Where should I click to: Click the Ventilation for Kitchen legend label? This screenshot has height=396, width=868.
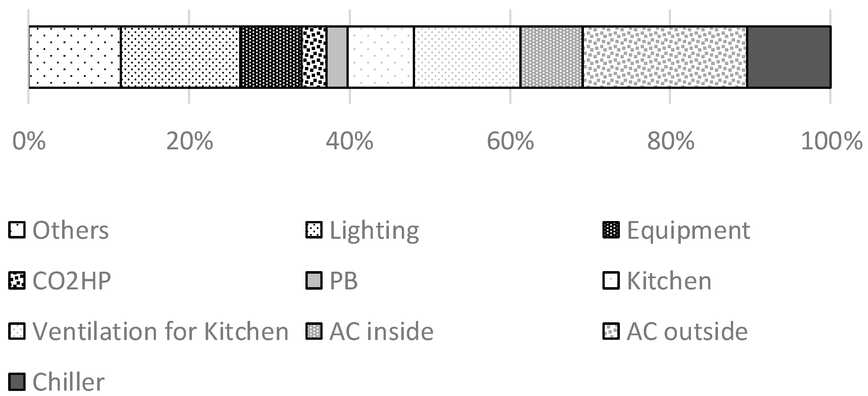tap(160, 331)
